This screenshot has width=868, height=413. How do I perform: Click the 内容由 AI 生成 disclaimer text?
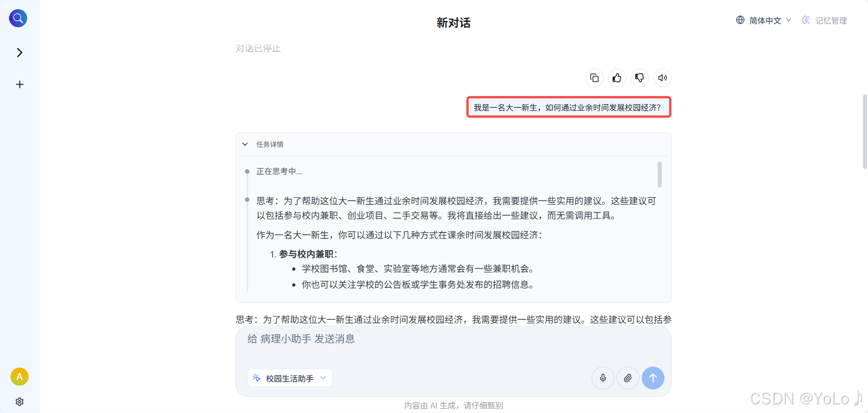[x=454, y=405]
